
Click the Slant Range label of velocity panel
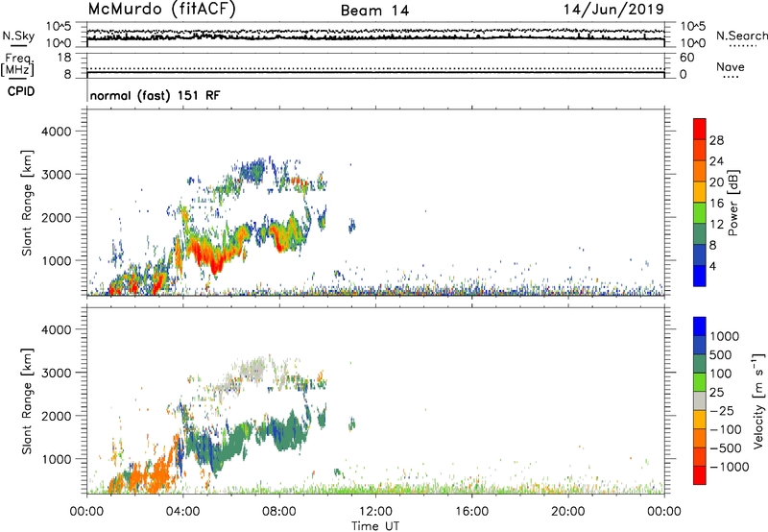pos(27,401)
